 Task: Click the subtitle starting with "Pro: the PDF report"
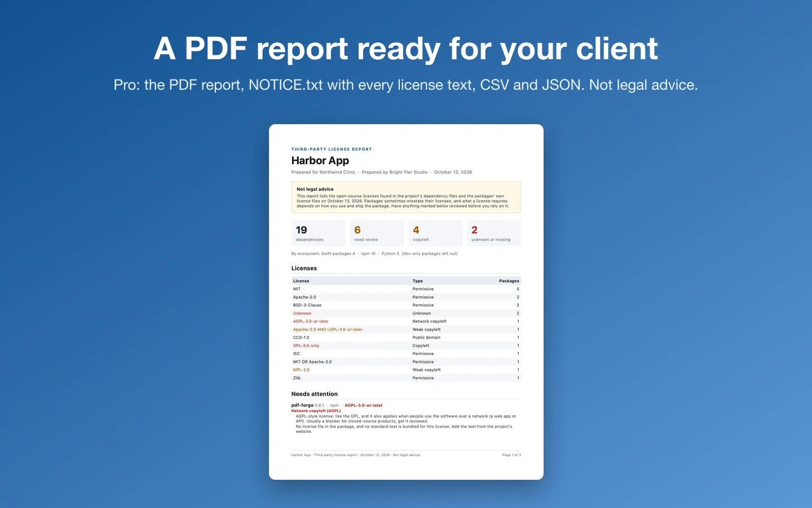(x=406, y=85)
